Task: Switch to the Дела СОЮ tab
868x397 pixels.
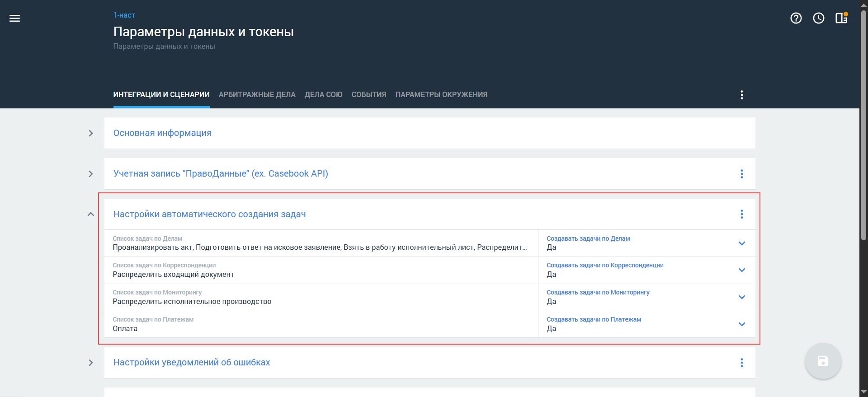Action: (324, 95)
